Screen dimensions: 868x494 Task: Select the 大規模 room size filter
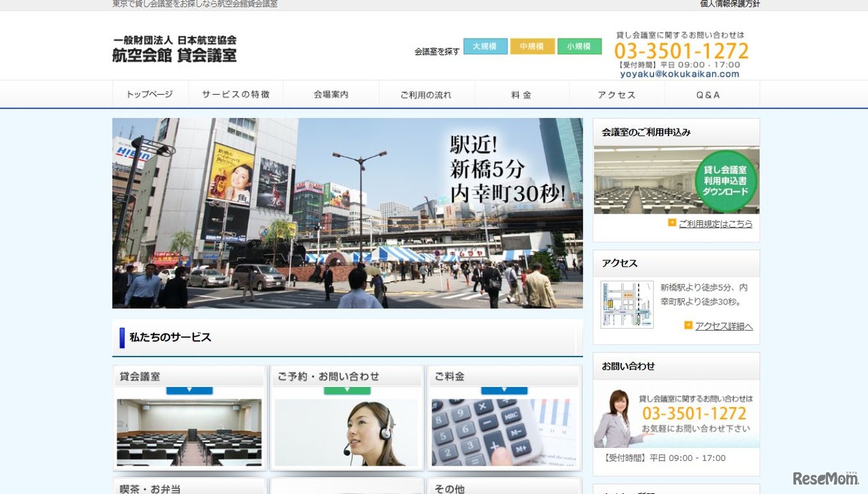pos(485,46)
